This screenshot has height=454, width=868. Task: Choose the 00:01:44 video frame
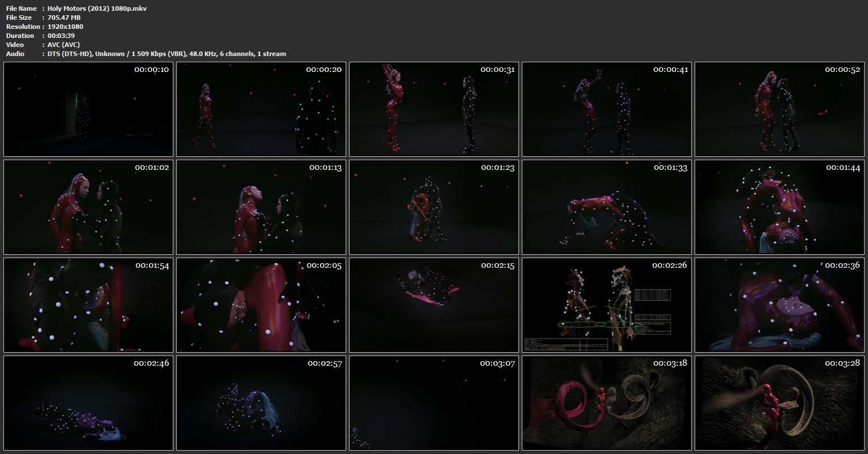[780, 207]
